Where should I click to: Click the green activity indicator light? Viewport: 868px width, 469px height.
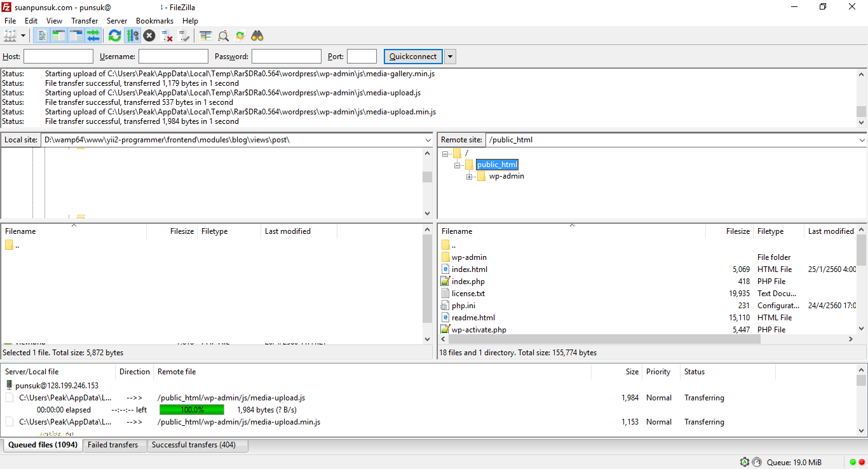coord(853,462)
